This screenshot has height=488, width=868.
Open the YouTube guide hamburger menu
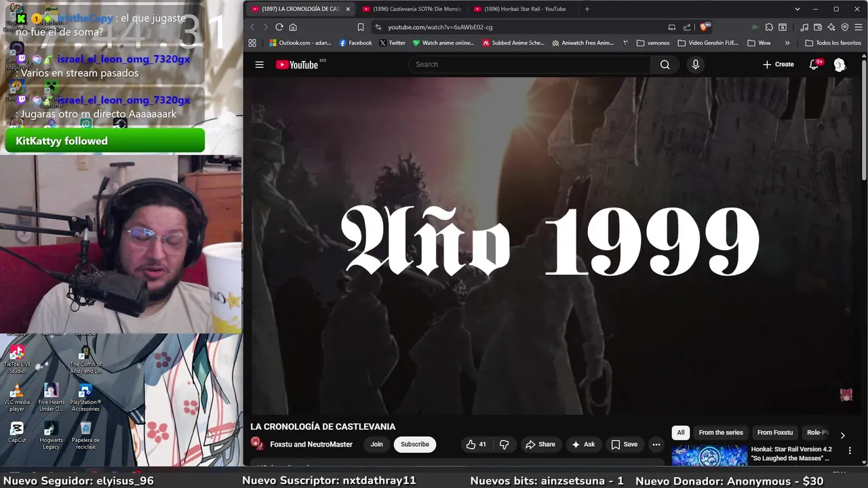pos(259,64)
